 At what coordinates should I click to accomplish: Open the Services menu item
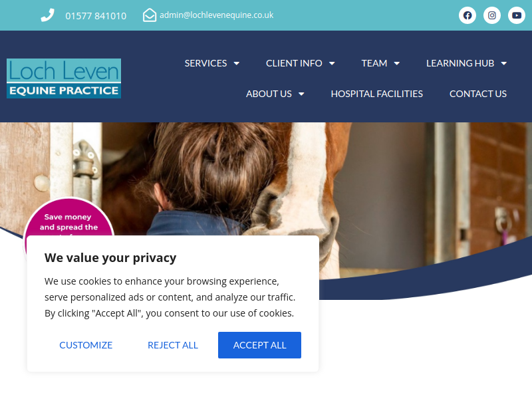point(205,63)
